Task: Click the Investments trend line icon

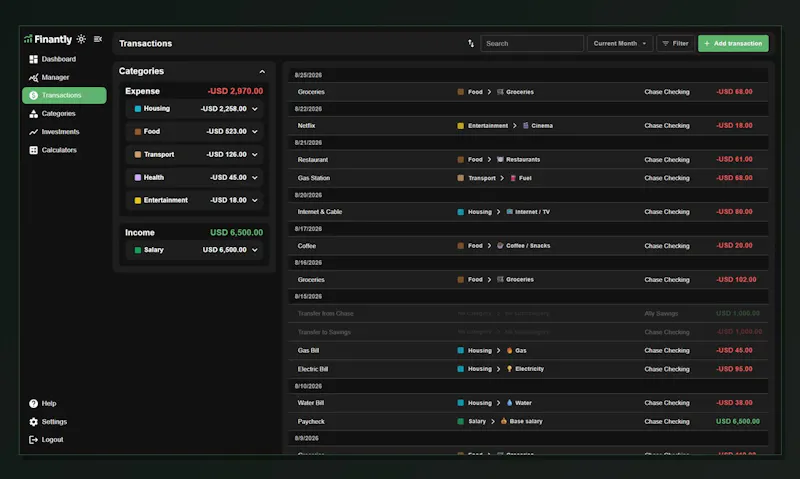Action: click(x=34, y=132)
